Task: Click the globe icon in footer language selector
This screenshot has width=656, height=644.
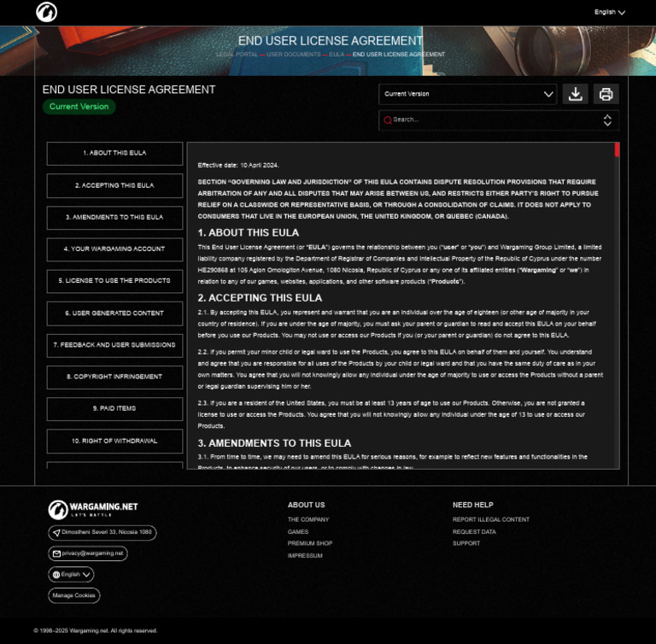Action: 56,575
